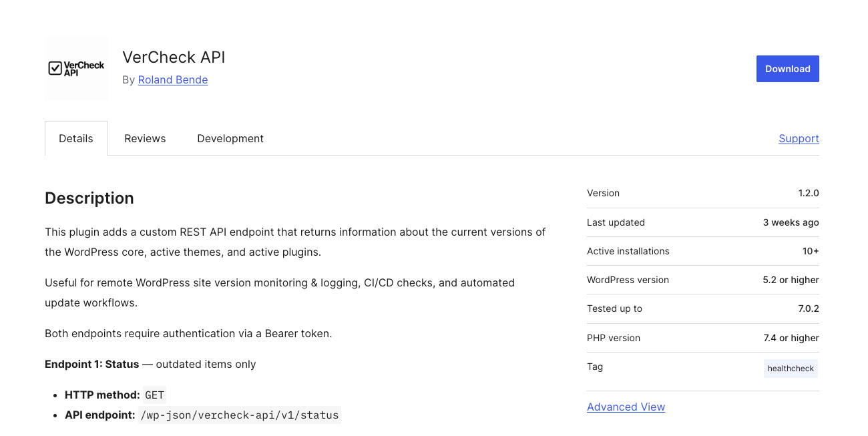
Task: Select the healthcheck tag
Action: click(x=791, y=368)
